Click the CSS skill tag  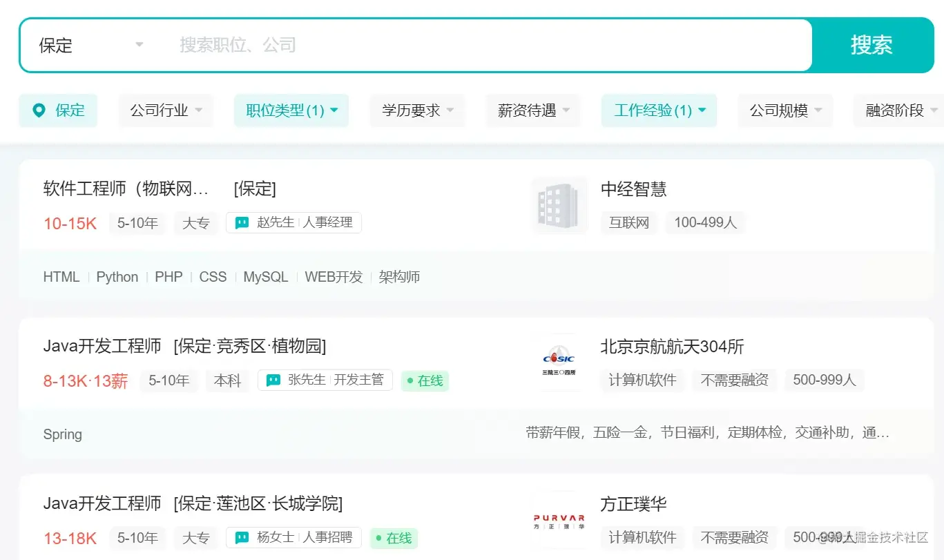[x=213, y=277]
